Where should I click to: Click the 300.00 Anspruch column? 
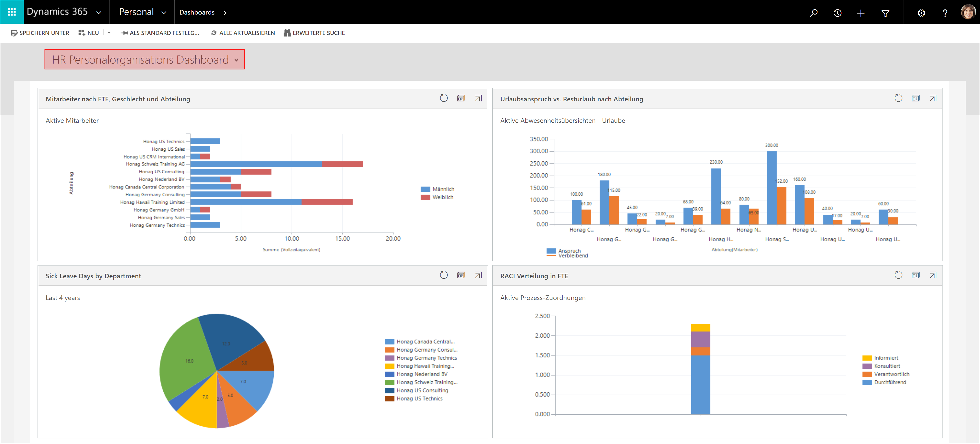[772, 188]
